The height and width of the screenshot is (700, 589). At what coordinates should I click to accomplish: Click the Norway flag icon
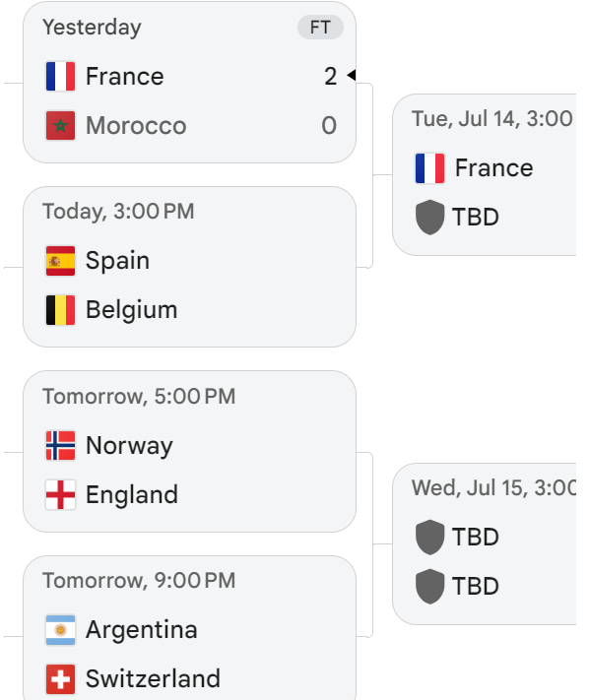tap(60, 446)
